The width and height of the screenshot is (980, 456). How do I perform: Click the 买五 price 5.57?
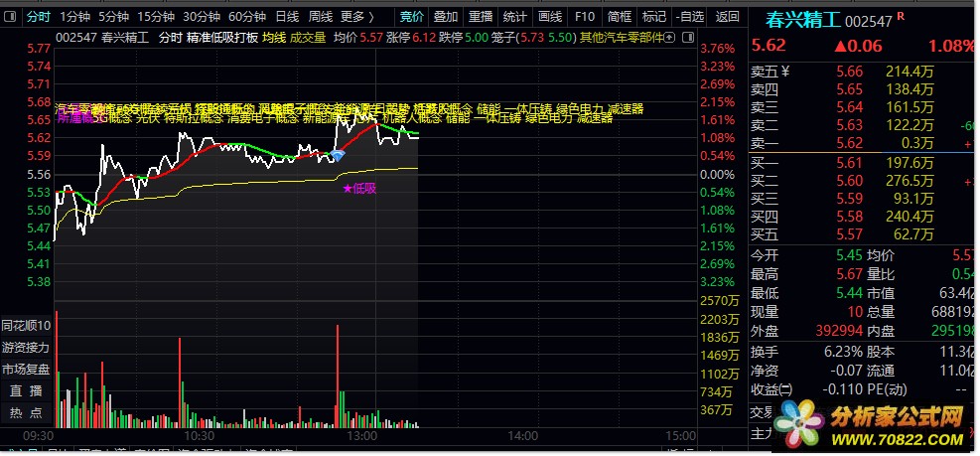pyautogui.click(x=850, y=235)
